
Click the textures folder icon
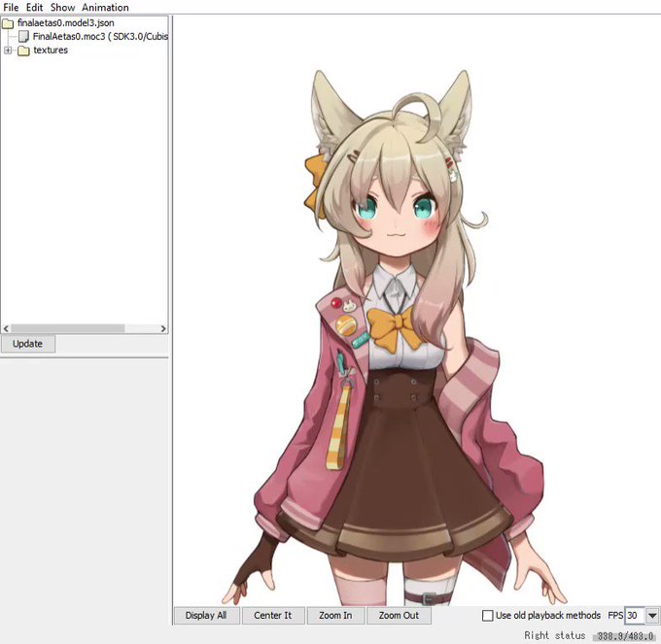click(23, 51)
